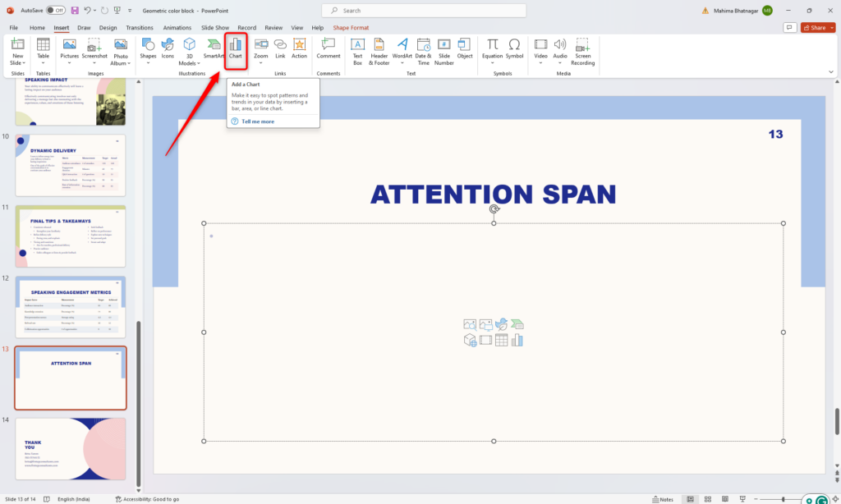This screenshot has height=504, width=841.
Task: Click the Insert Table icon inside the placeholder
Action: (501, 339)
